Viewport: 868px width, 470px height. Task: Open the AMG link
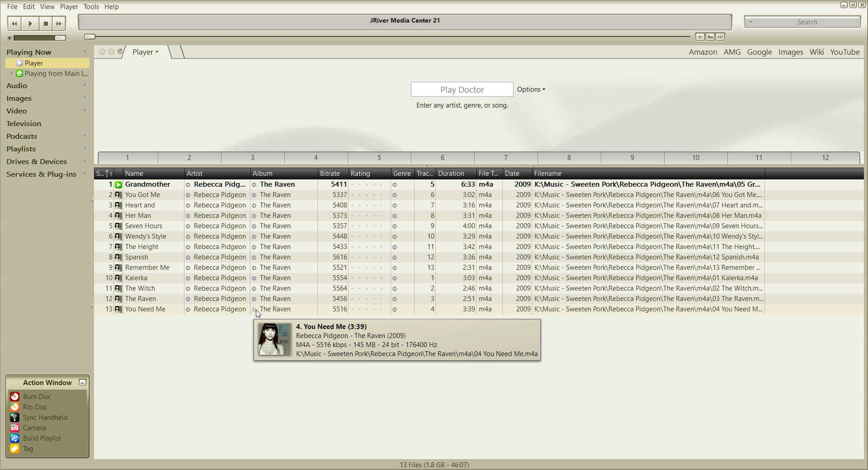[732, 52]
